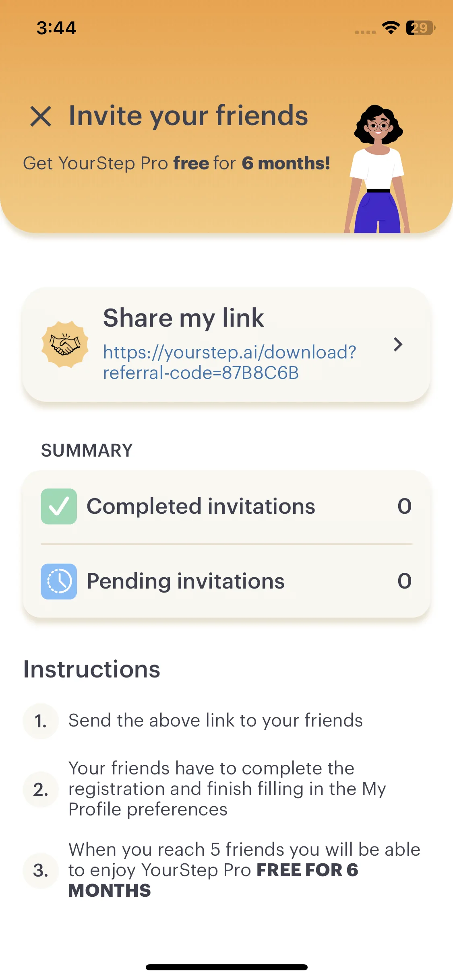
Task: Tap the Invite your friends heading
Action: pyautogui.click(x=188, y=116)
